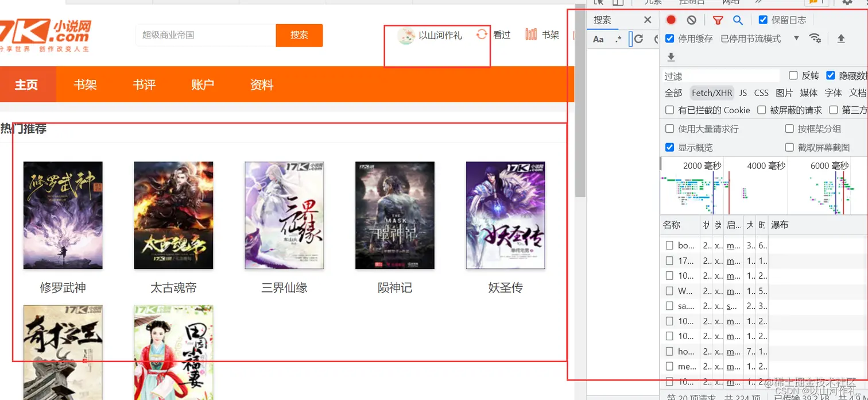
Task: Open the network request filter funnel
Action: coord(718,20)
